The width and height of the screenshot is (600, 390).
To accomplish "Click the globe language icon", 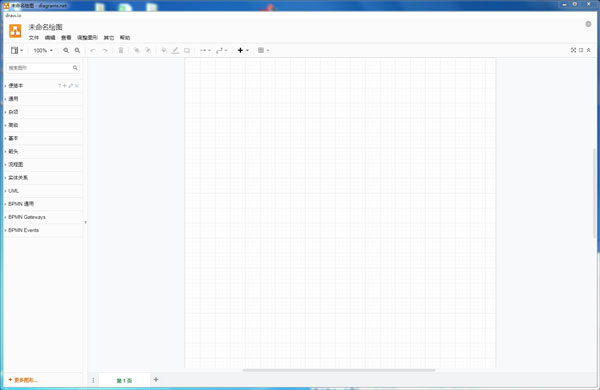I will coord(588,24).
